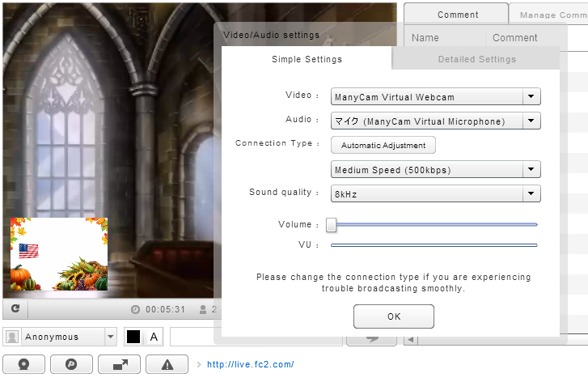588x382 pixels.
Task: Click the warning triangle report button
Action: coord(167,364)
